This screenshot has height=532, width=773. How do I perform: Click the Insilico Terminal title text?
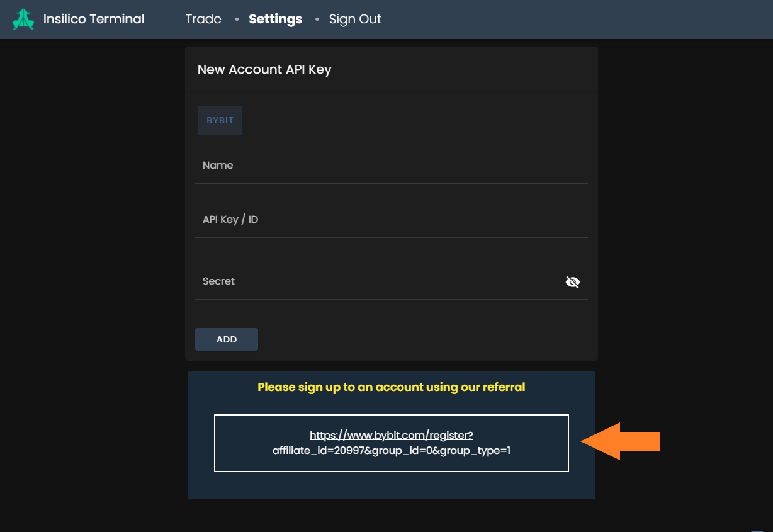94,19
